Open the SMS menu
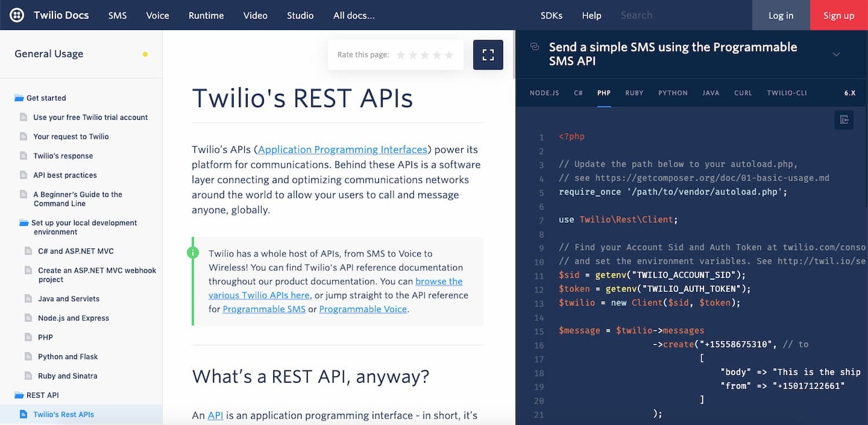Screen dimensions: 868x425 [117, 16]
